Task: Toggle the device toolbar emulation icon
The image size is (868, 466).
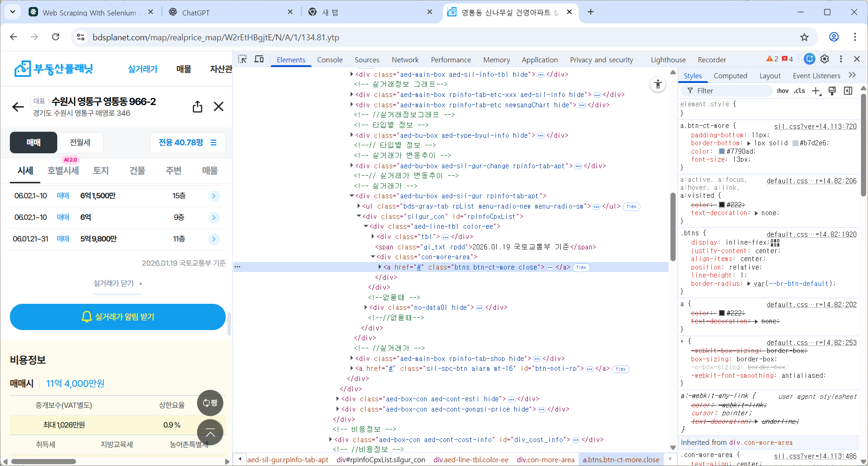Action: pos(259,59)
